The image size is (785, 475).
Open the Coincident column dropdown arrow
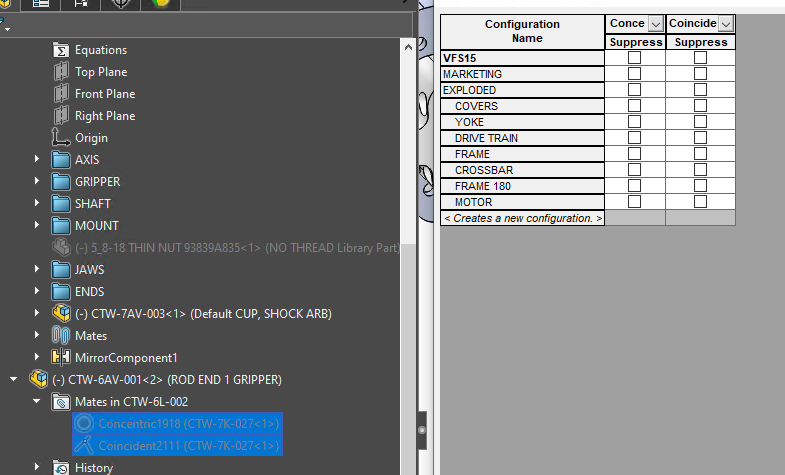[x=725, y=24]
